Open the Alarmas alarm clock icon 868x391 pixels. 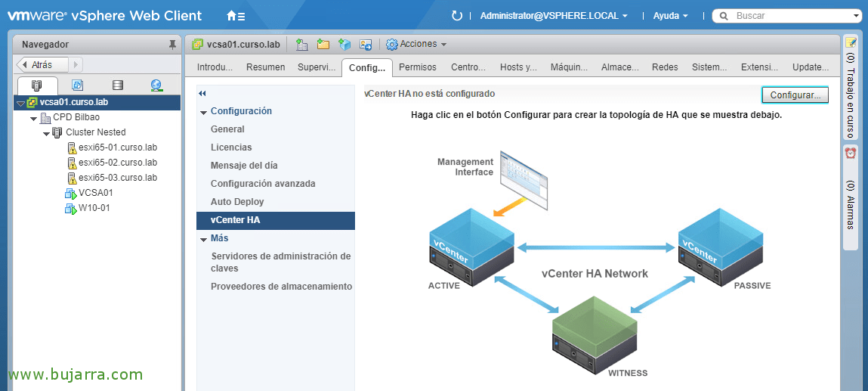click(x=851, y=154)
